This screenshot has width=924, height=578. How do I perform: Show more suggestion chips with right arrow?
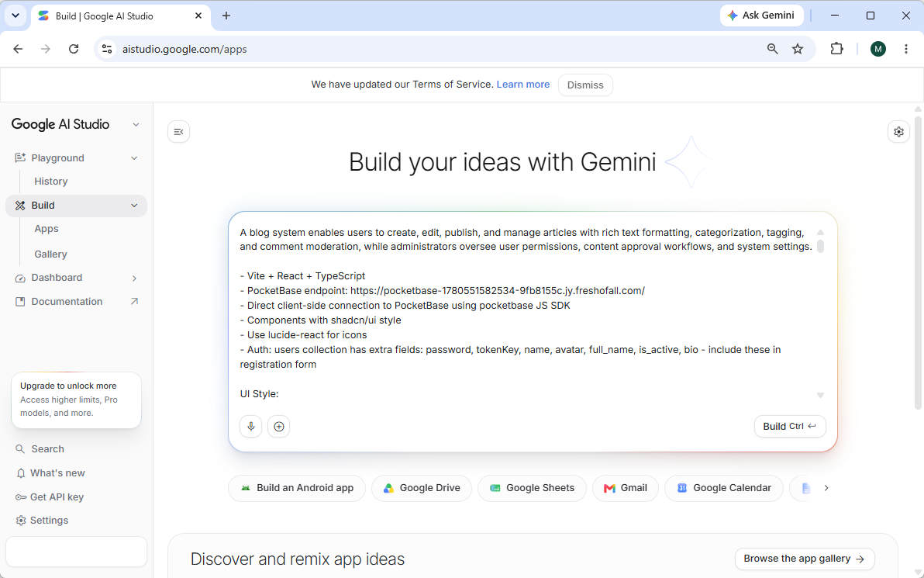pos(826,488)
